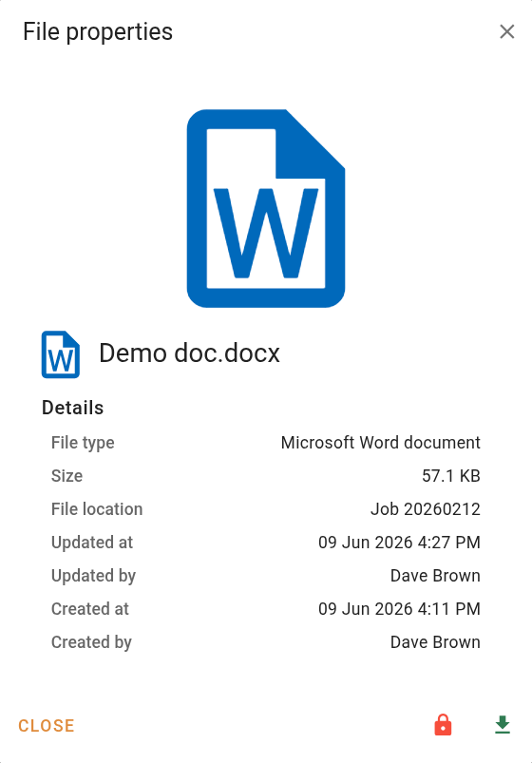Click the Microsoft Word document value
Viewport: 532px width, 763px height.
(x=381, y=443)
